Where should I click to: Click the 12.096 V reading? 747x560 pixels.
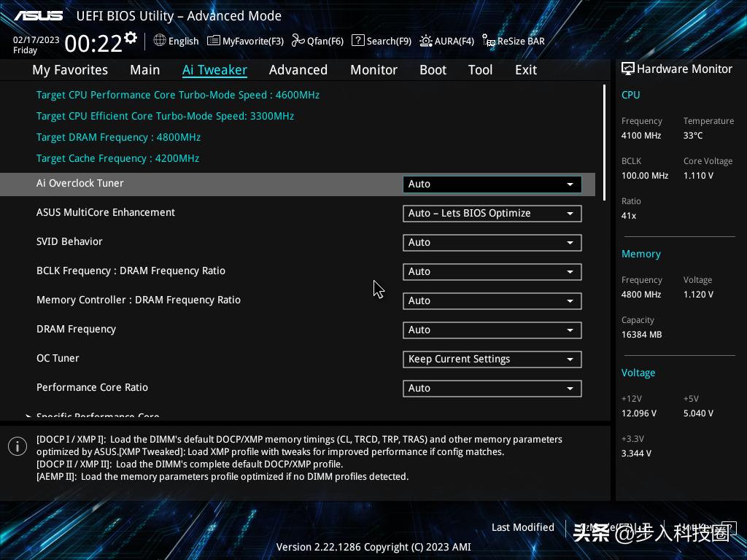639,413
